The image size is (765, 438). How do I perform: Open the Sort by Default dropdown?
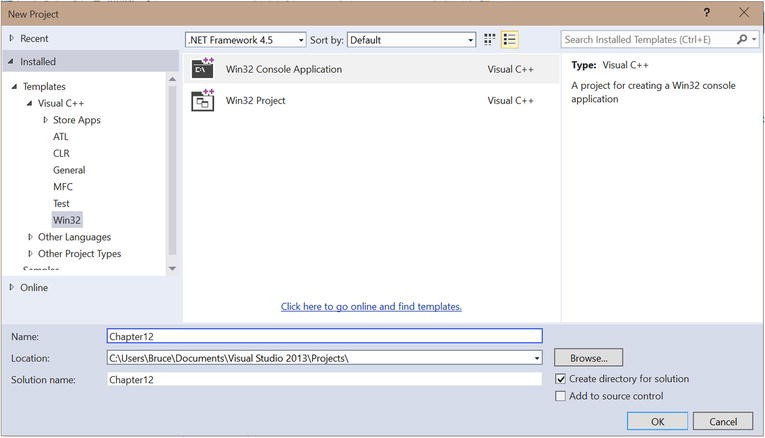click(411, 40)
